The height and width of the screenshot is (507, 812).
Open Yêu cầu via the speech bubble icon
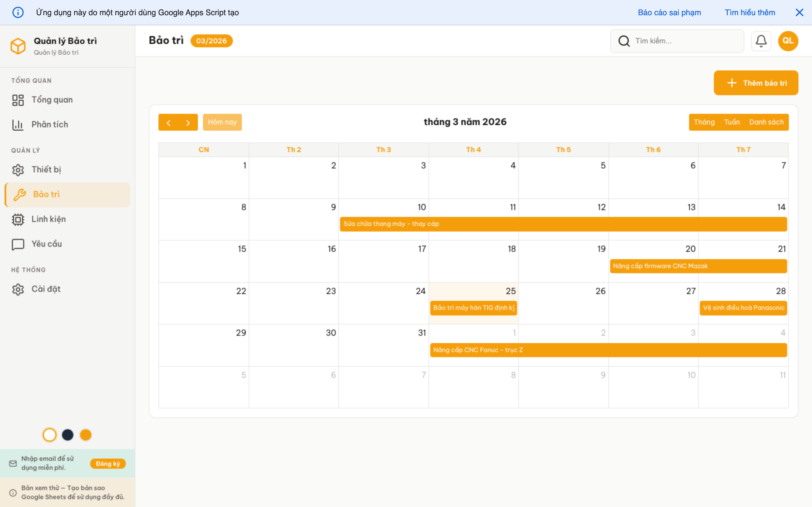18,244
